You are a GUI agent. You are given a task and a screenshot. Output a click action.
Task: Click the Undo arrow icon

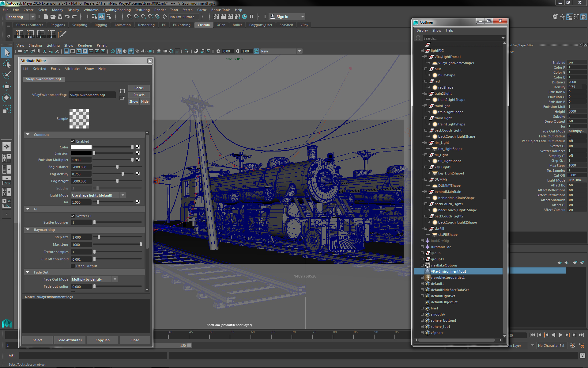click(67, 17)
